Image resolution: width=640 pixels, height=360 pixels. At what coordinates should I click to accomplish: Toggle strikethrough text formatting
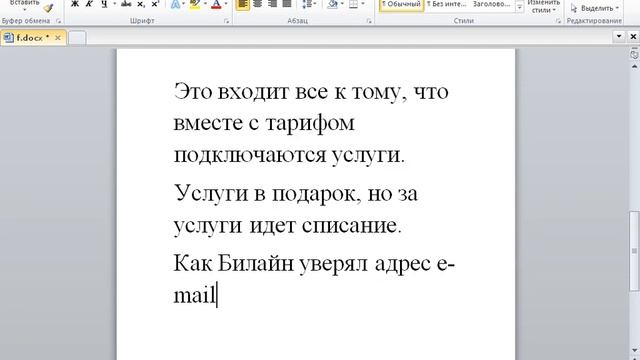126,4
